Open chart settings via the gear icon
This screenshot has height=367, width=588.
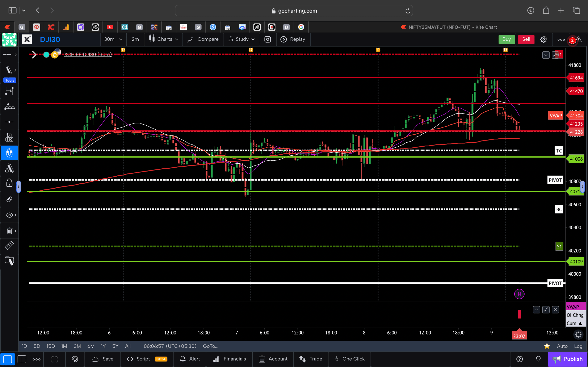pos(543,39)
